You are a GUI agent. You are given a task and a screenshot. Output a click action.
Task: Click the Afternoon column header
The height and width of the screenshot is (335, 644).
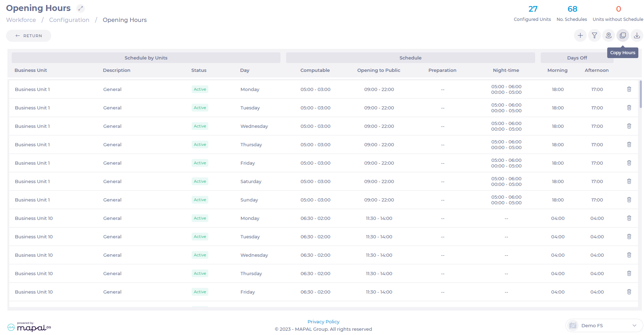pos(597,70)
